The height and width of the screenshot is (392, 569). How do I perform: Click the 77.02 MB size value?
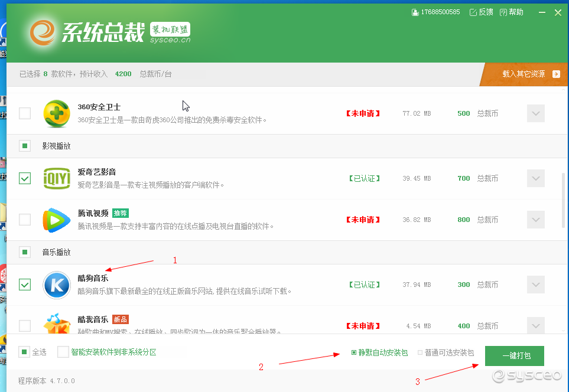coord(417,113)
